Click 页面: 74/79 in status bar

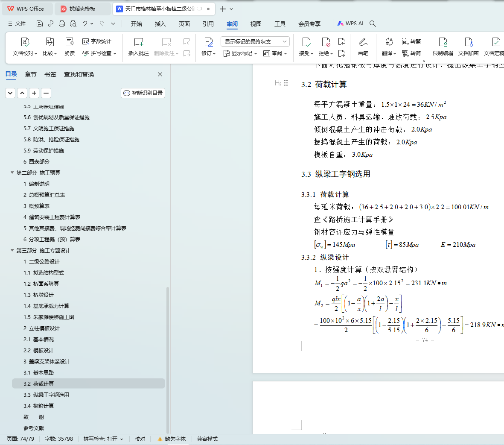(20, 439)
